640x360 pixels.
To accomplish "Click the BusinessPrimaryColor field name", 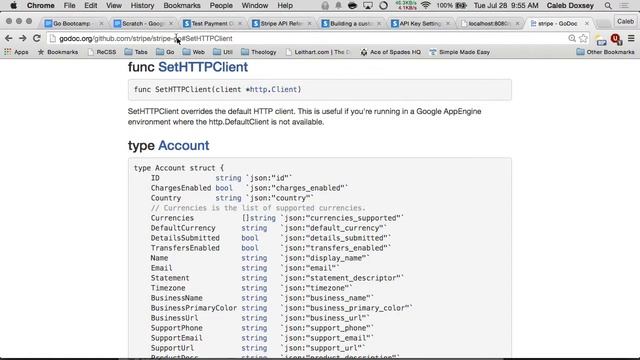I will click(193, 308).
